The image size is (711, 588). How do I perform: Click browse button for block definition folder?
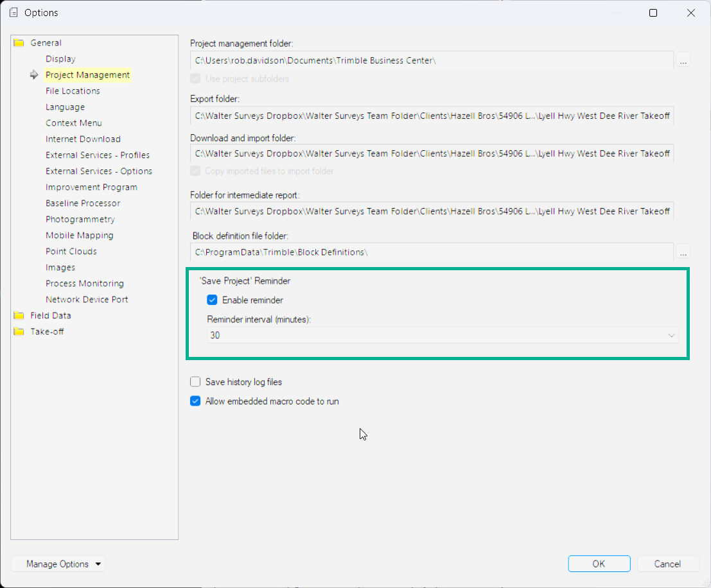[683, 252]
